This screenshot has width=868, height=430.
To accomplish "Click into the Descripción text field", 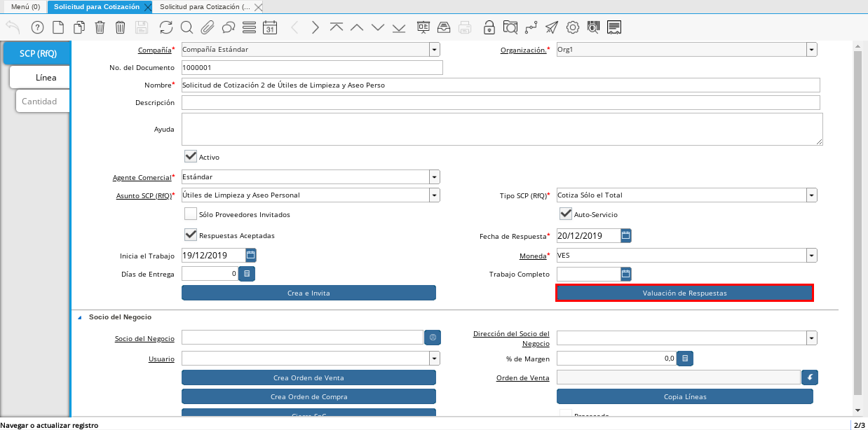I will click(x=500, y=103).
